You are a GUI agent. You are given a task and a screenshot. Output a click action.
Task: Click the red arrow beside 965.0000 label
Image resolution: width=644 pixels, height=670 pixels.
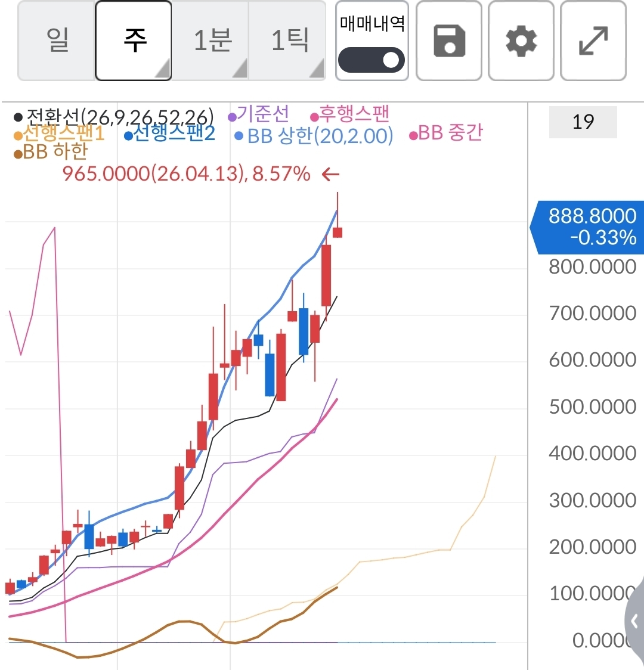coord(330,174)
